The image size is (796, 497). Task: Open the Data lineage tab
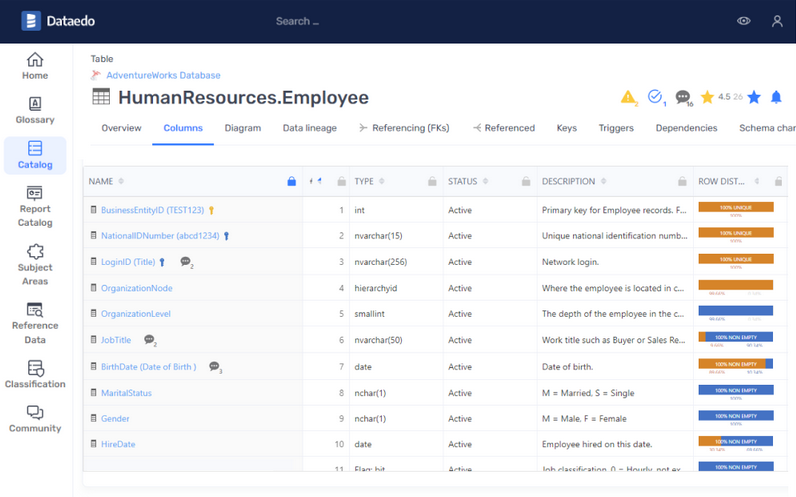[x=310, y=128]
